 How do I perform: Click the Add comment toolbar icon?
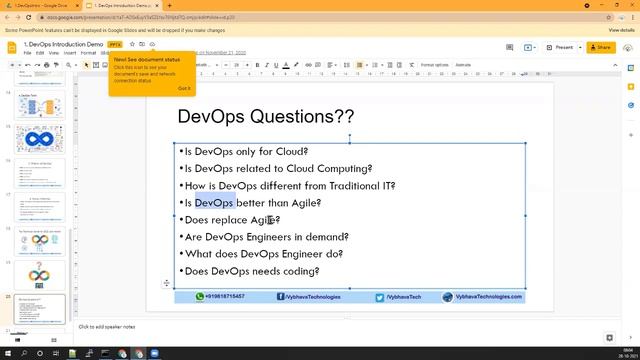tap(318, 65)
